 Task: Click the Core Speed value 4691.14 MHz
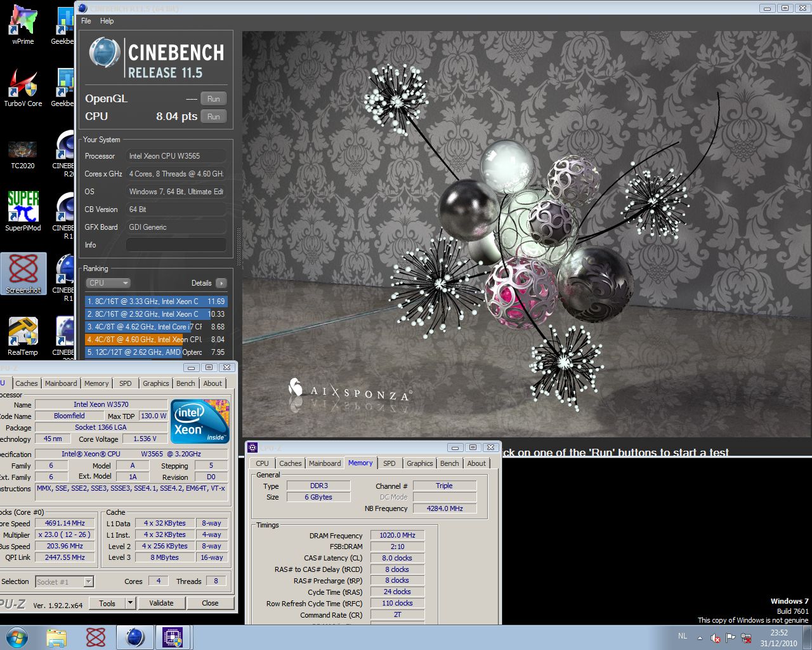65,524
